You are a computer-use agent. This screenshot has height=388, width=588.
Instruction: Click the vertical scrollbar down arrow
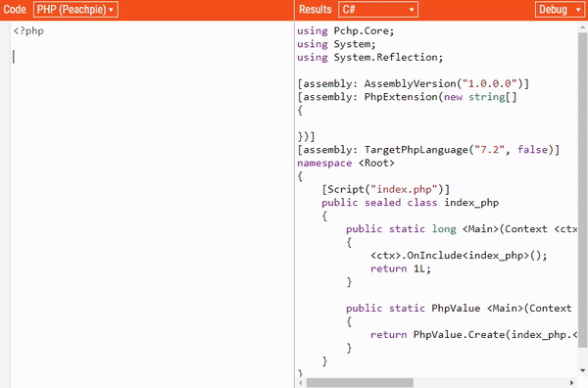tap(582, 370)
